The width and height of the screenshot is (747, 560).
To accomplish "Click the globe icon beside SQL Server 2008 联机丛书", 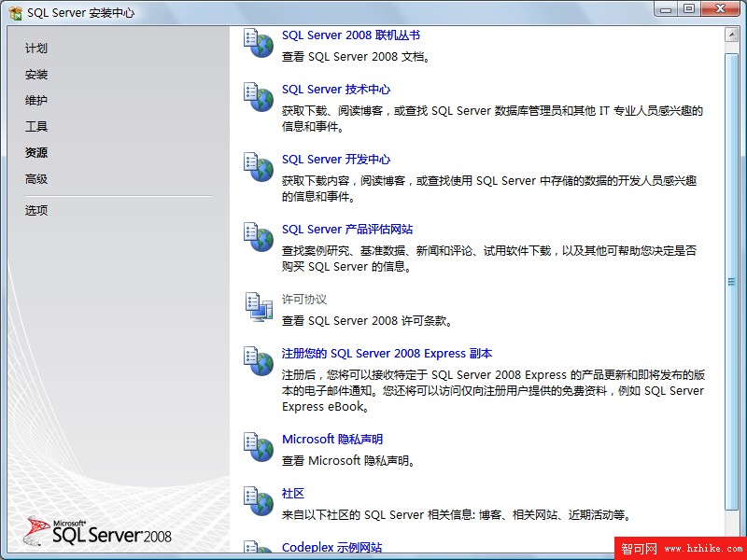I will (x=259, y=43).
